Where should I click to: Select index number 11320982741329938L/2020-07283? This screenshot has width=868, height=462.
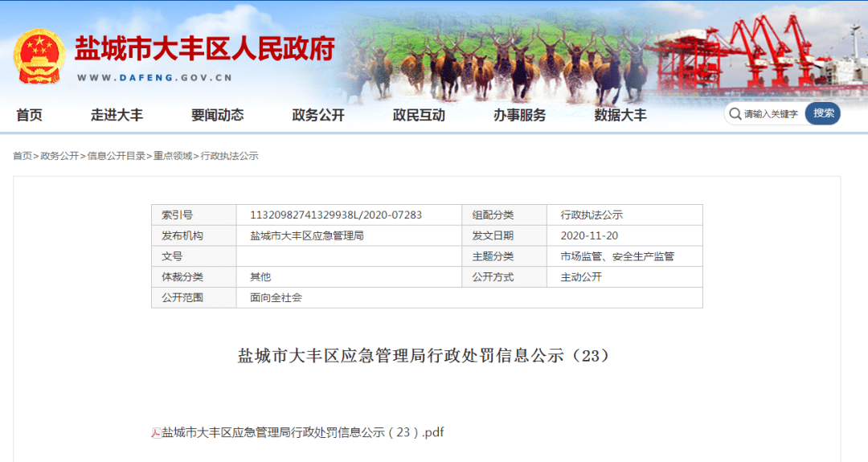tap(336, 215)
